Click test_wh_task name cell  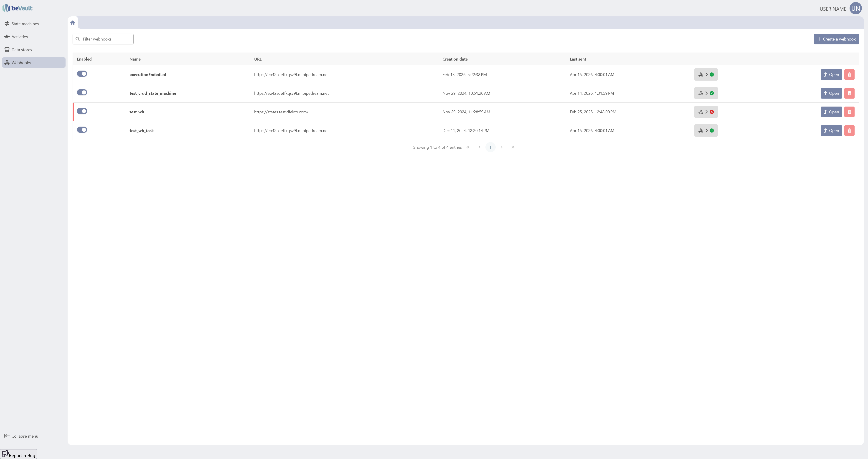click(142, 131)
